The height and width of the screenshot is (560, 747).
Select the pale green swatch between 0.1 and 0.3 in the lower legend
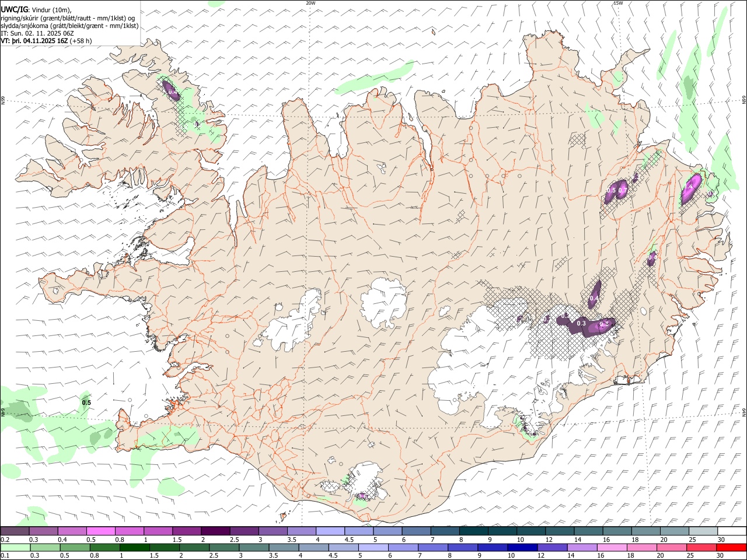[x=15, y=548]
